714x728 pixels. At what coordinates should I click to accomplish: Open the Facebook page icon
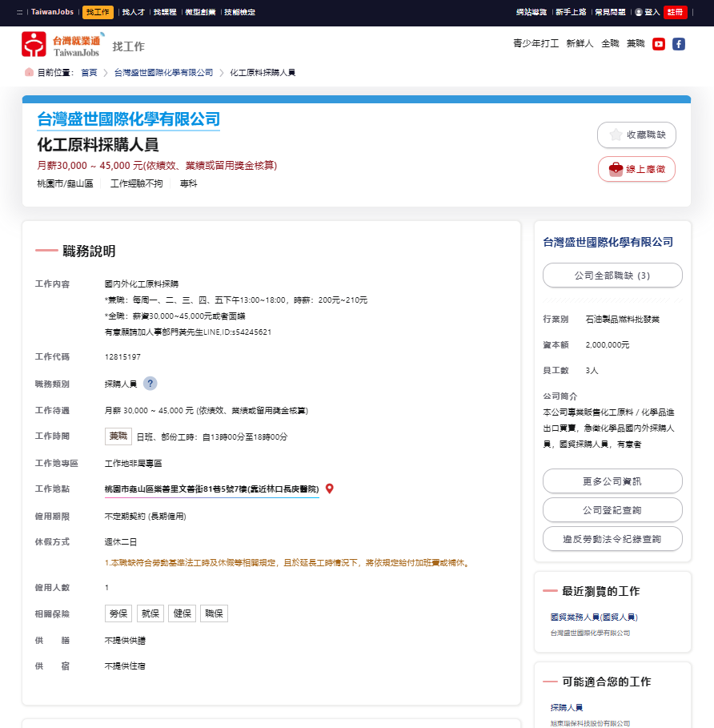tap(678, 44)
